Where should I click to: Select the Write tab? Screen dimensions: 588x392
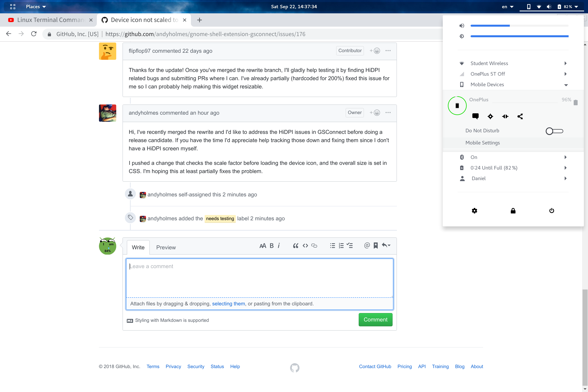point(138,248)
